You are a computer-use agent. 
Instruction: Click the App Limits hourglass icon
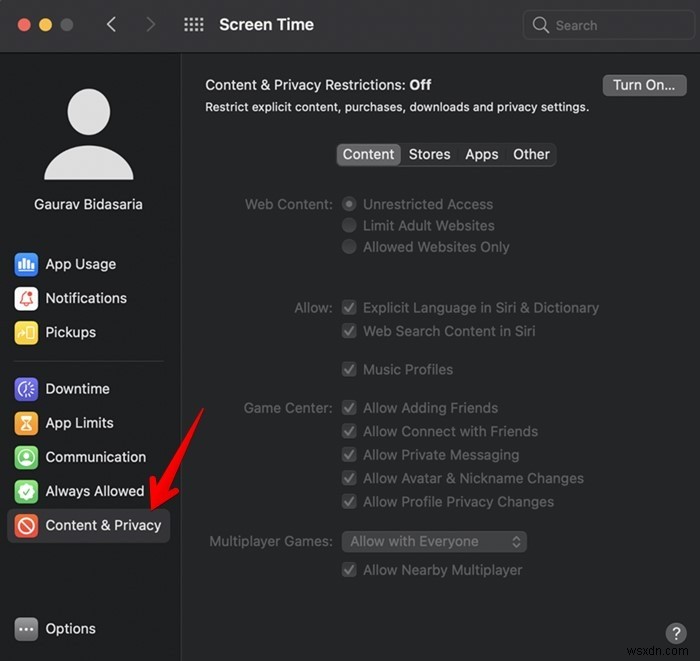[x=26, y=423]
